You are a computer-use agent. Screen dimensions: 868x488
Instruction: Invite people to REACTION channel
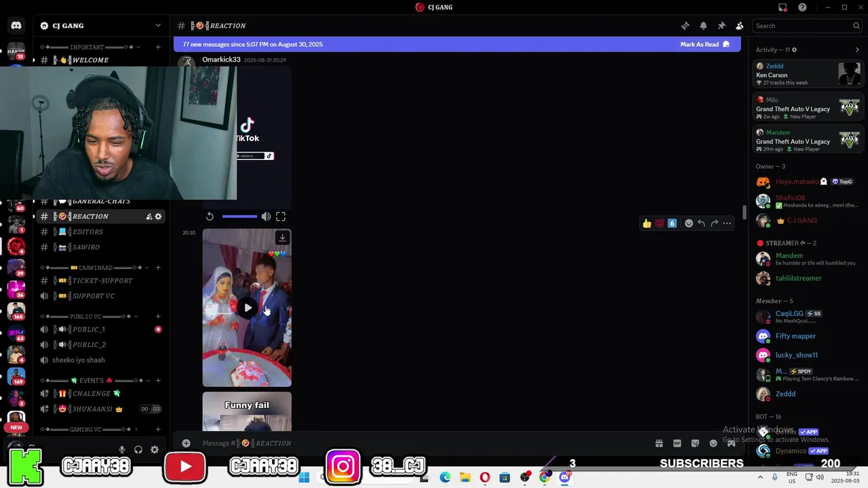click(149, 216)
